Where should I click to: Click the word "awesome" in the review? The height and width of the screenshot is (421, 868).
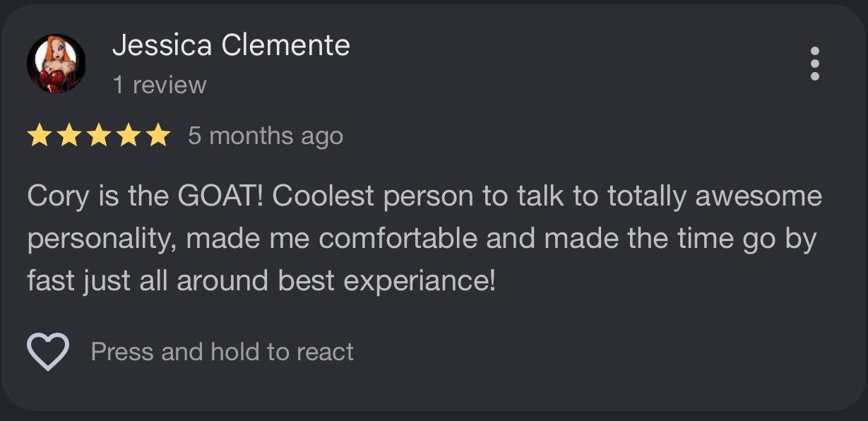tap(758, 196)
